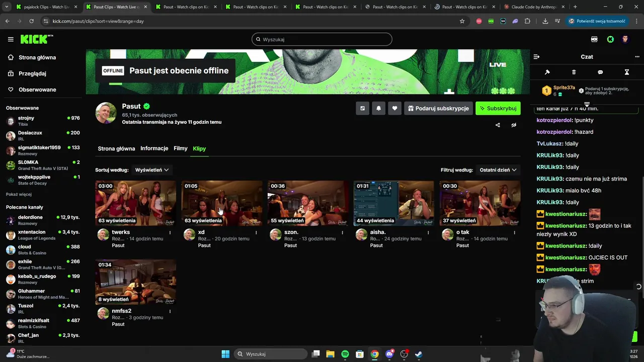Viewport: 644px width, 362px height.
Task: Open the Kick wallet K icon
Action: pyautogui.click(x=610, y=39)
